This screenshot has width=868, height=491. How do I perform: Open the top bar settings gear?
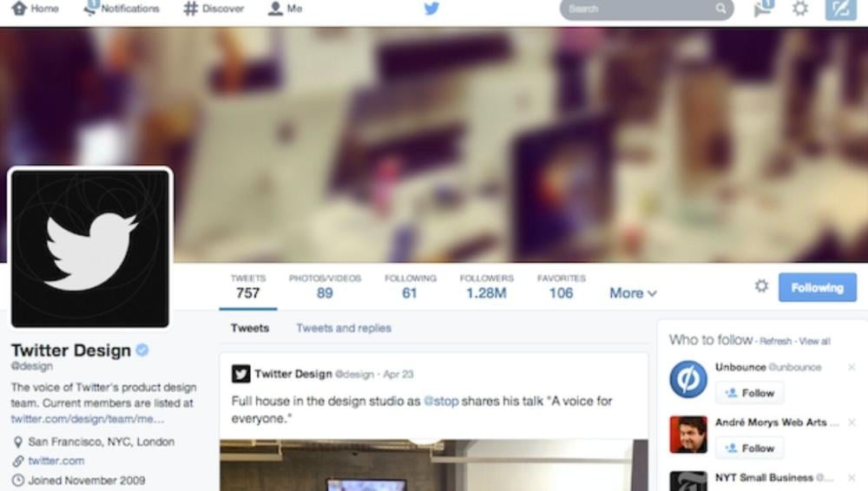(x=800, y=9)
